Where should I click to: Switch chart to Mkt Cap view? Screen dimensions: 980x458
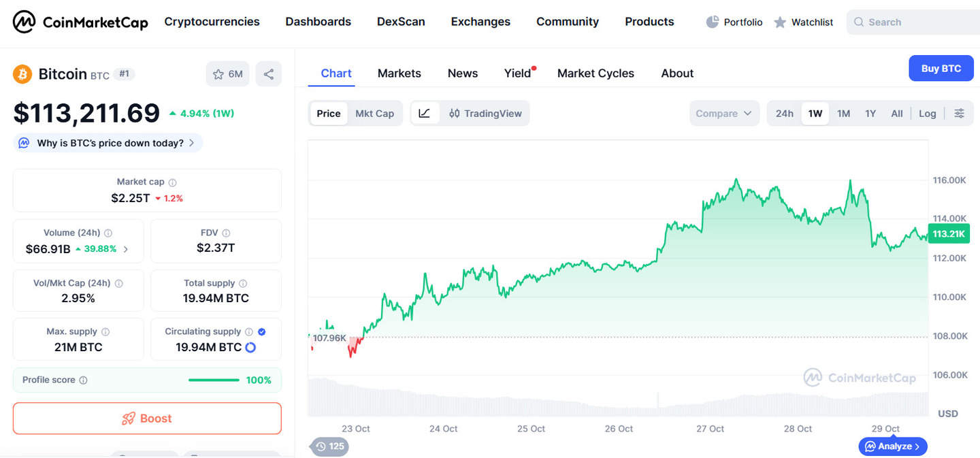pyautogui.click(x=374, y=114)
